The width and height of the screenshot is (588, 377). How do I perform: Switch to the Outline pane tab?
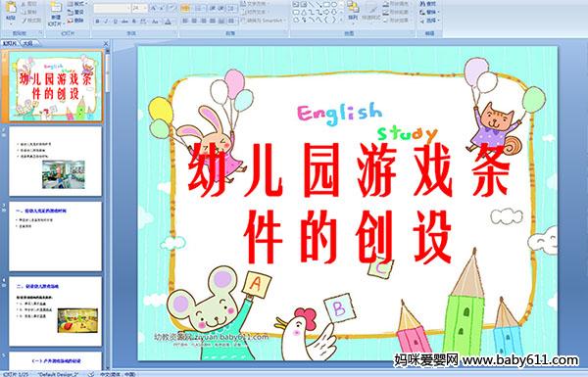(27, 43)
